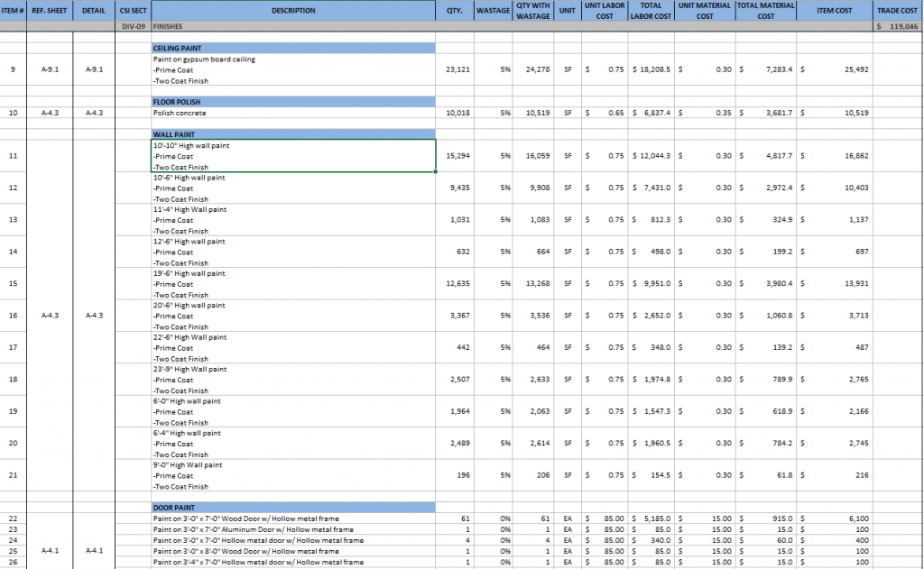Select the DOOR PAINT section heading
The width and height of the screenshot is (924, 569).
coord(293,507)
